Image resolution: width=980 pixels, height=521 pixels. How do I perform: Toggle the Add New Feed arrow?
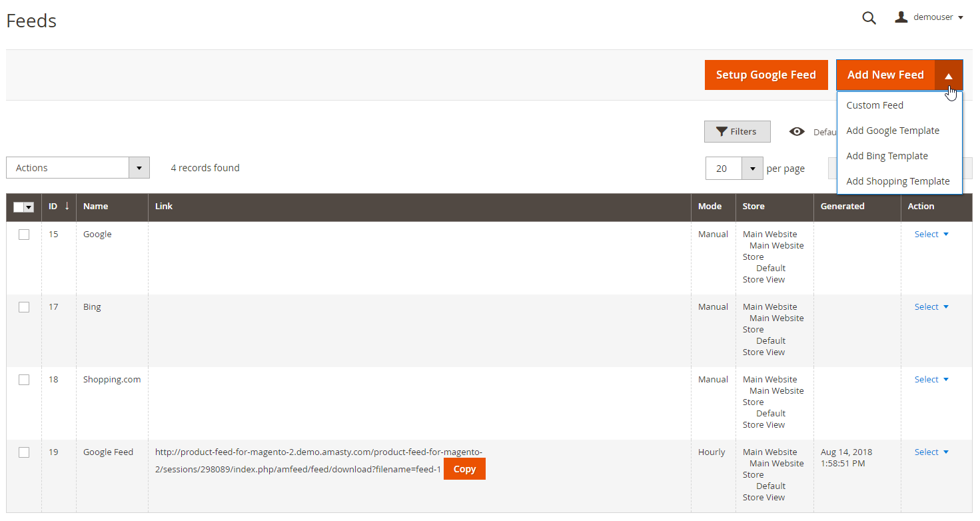tap(949, 75)
